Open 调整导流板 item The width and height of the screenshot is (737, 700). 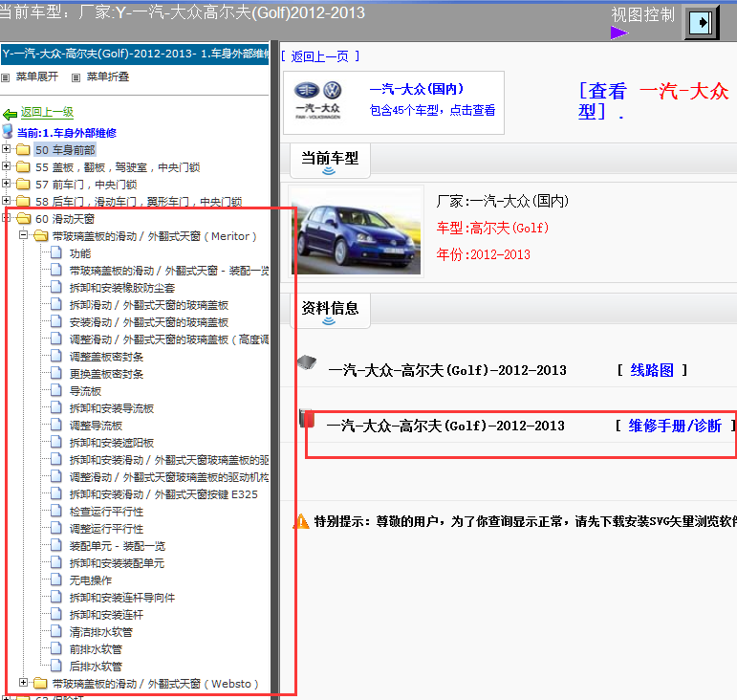click(x=96, y=426)
